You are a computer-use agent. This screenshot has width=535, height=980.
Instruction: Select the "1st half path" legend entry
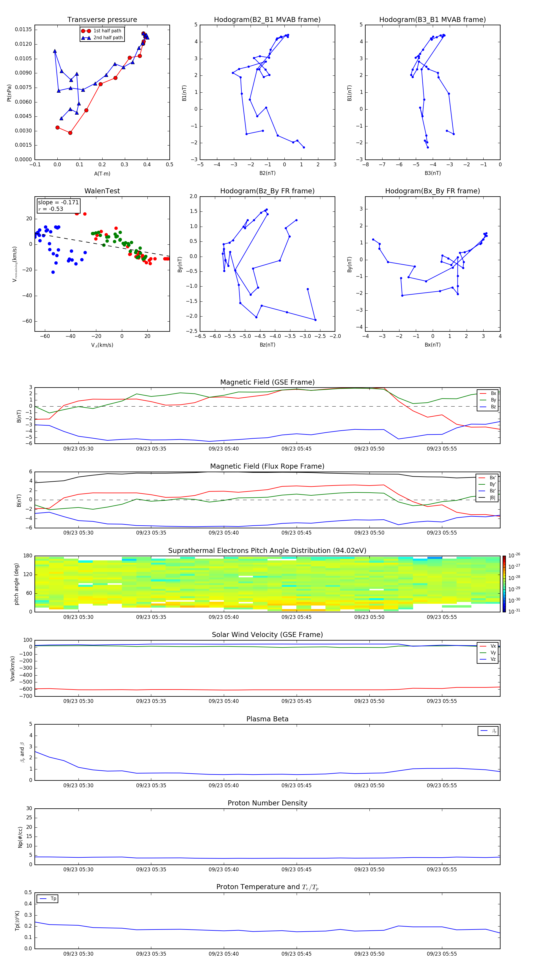101,31
